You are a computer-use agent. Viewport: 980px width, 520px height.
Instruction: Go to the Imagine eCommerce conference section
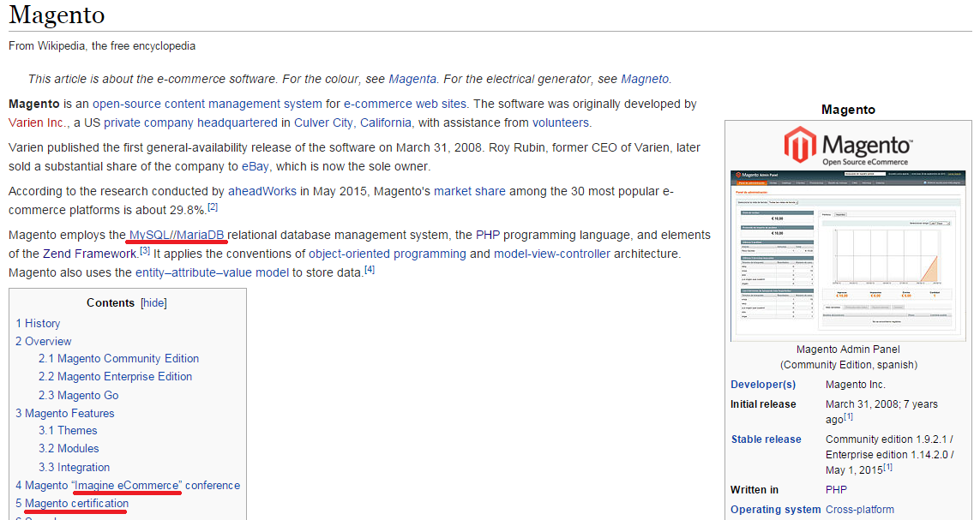pyautogui.click(x=128, y=486)
